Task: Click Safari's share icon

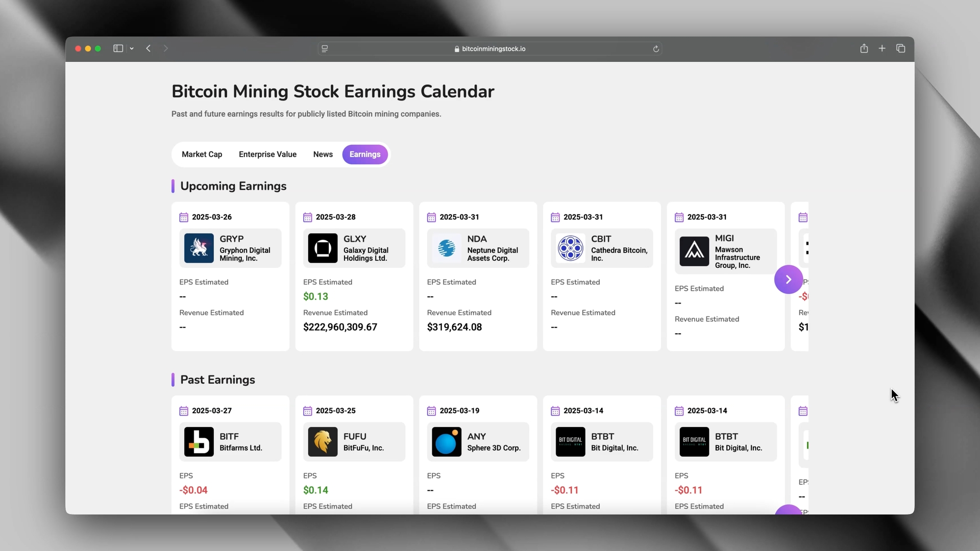Action: pyautogui.click(x=864, y=48)
